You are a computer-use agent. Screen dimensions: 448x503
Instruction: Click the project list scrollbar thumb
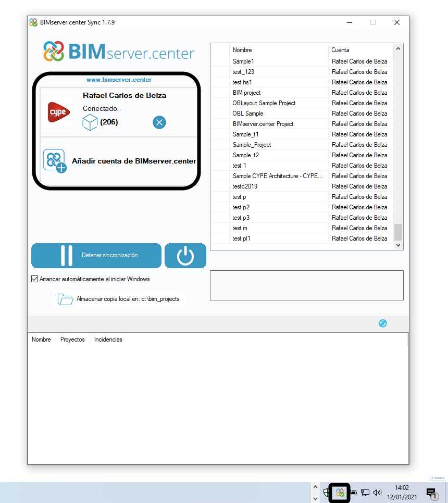coord(399,232)
